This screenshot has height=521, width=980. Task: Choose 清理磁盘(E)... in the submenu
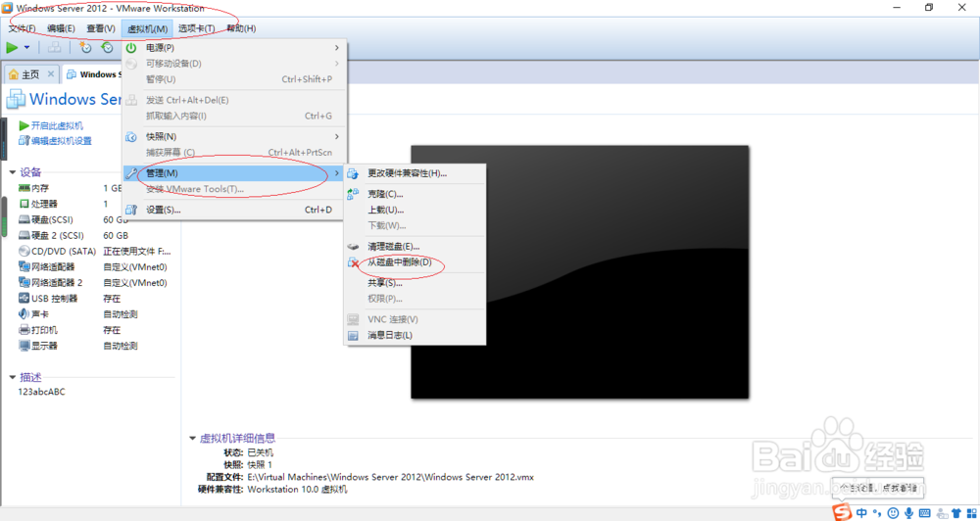coord(415,247)
